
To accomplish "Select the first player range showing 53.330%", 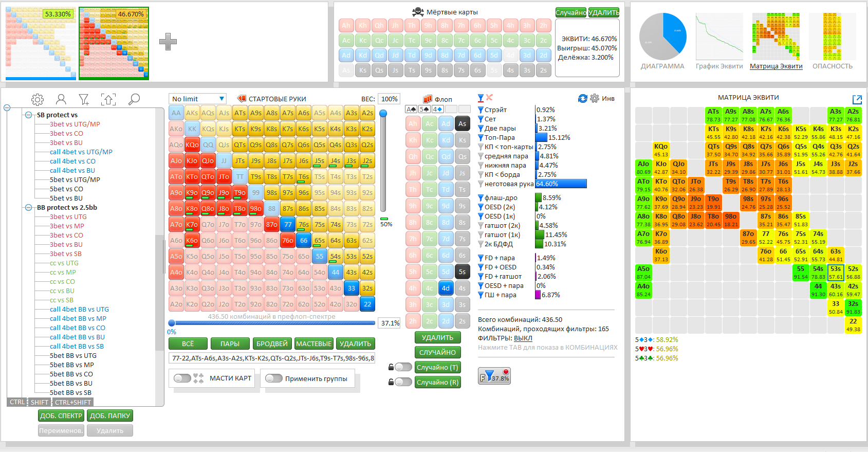I will pos(41,43).
